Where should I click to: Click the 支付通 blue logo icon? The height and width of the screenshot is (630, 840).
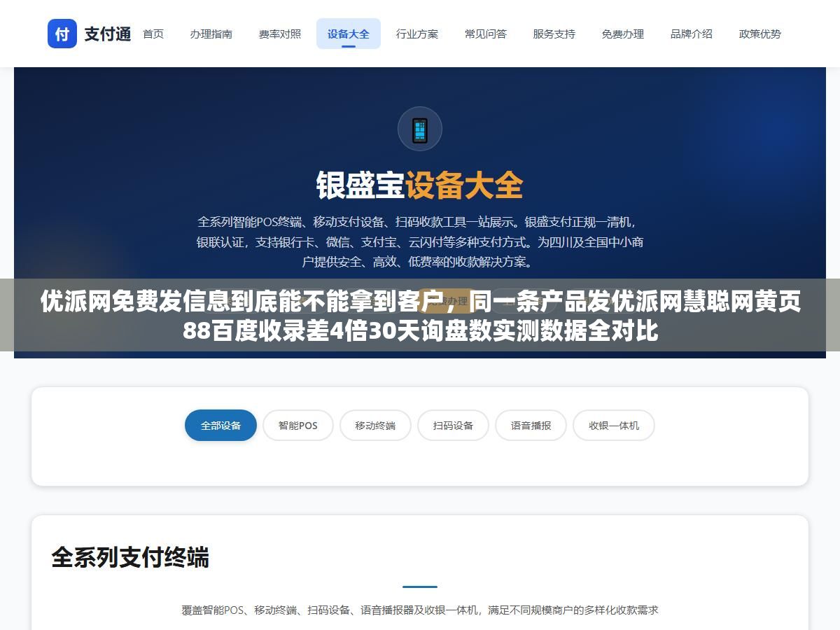coord(62,34)
